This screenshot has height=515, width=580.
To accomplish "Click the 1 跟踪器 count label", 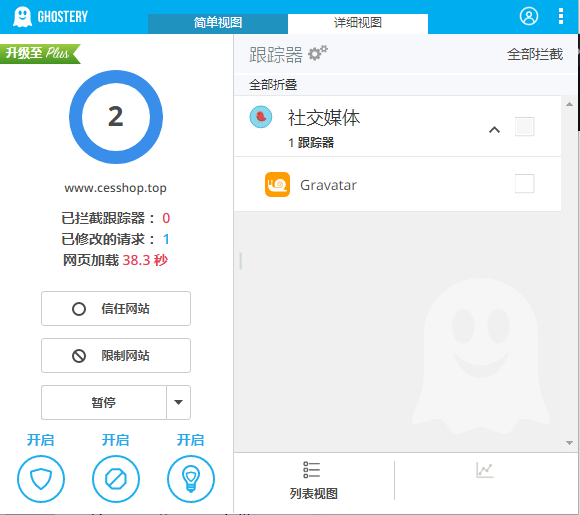I will tap(311, 142).
